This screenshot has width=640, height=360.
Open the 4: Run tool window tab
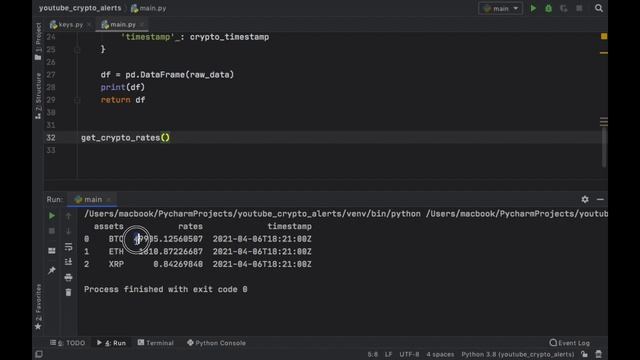pos(112,343)
